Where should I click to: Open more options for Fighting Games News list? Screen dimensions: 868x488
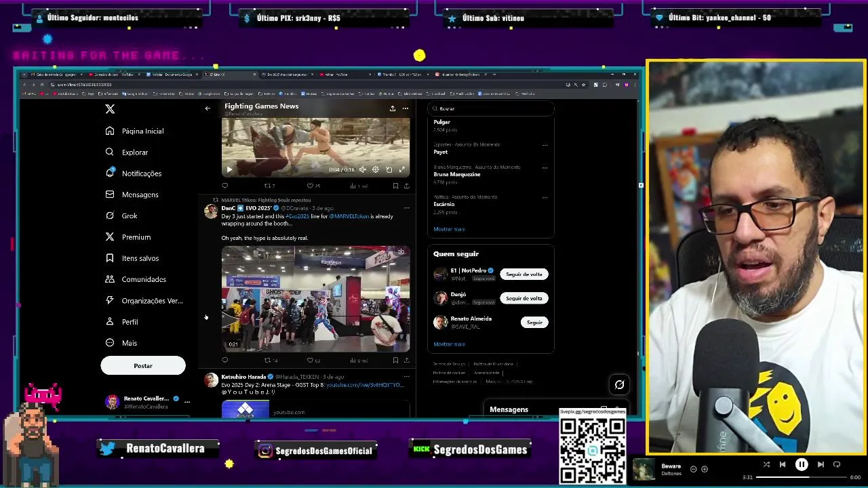click(x=406, y=108)
